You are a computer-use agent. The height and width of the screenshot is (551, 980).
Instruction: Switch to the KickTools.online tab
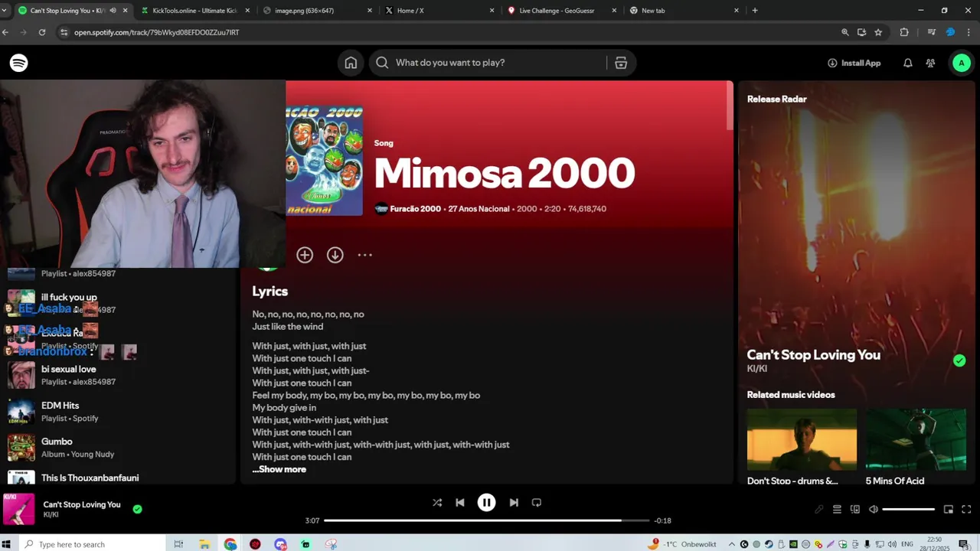click(x=197, y=11)
